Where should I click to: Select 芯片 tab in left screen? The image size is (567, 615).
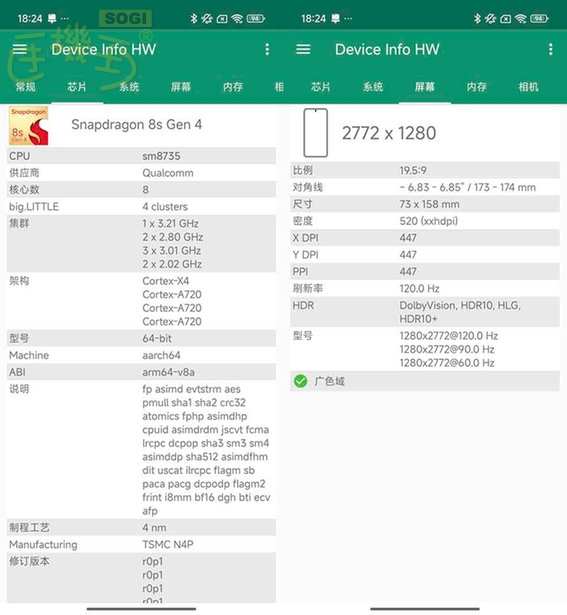click(x=77, y=87)
